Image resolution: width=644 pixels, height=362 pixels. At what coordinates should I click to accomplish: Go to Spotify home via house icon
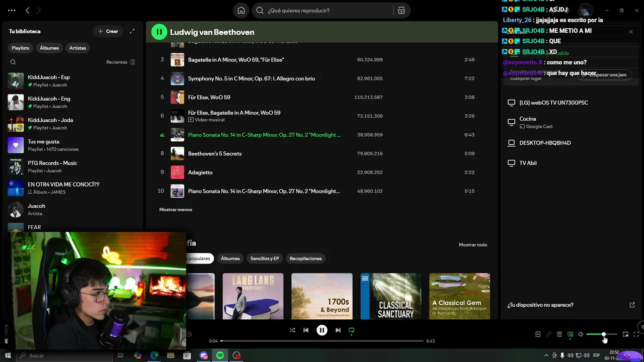[x=241, y=11]
